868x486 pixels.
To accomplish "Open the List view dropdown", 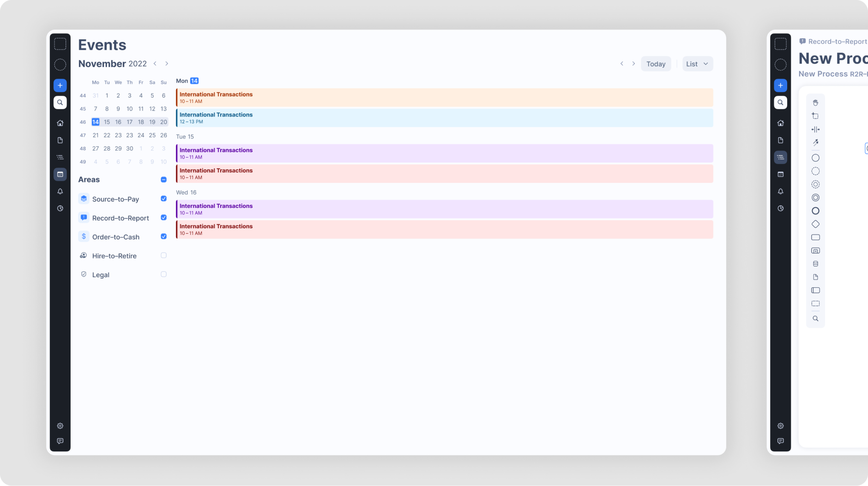I will [x=697, y=64].
